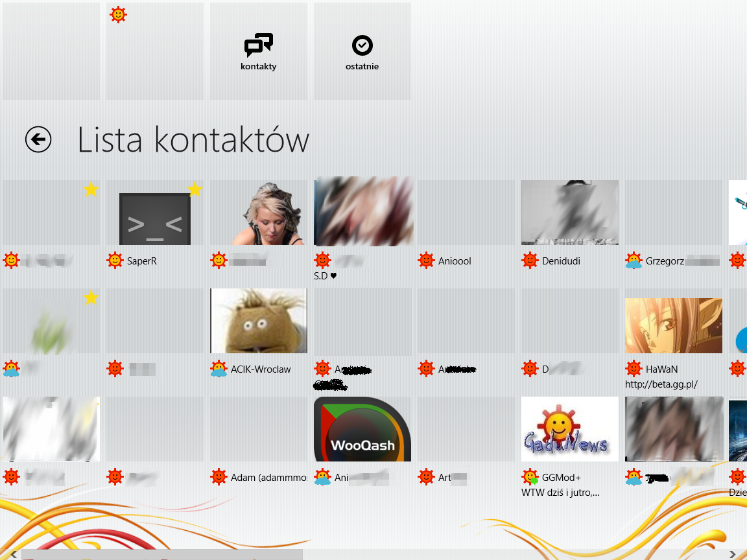Open ACIK-Wroclaw's puppet avatar
This screenshot has height=560, width=747.
pyautogui.click(x=259, y=320)
